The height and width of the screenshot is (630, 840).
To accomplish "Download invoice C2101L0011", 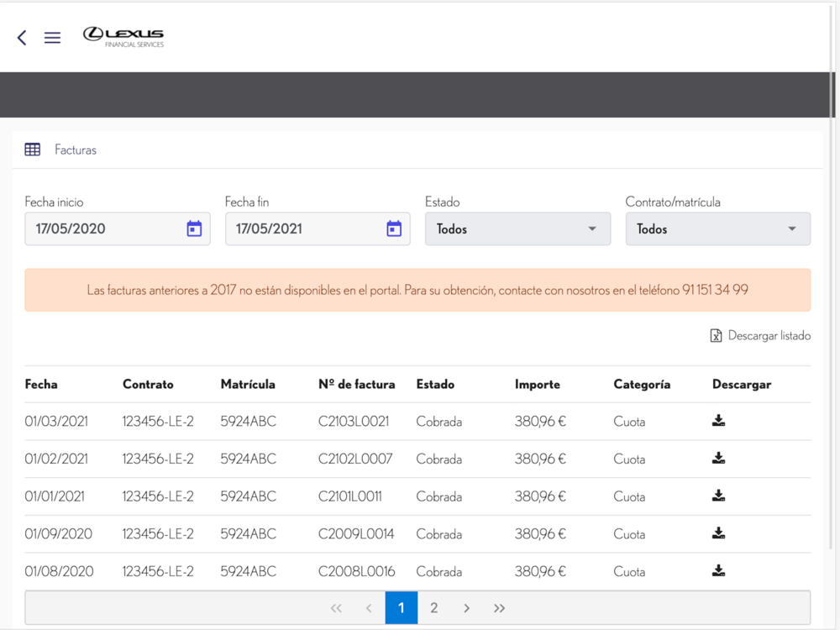I will tap(718, 496).
